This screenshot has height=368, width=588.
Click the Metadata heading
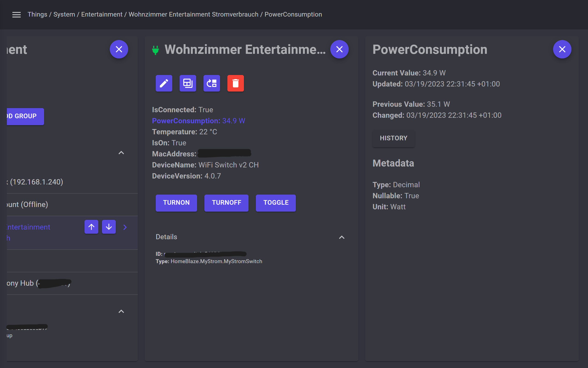click(x=393, y=163)
